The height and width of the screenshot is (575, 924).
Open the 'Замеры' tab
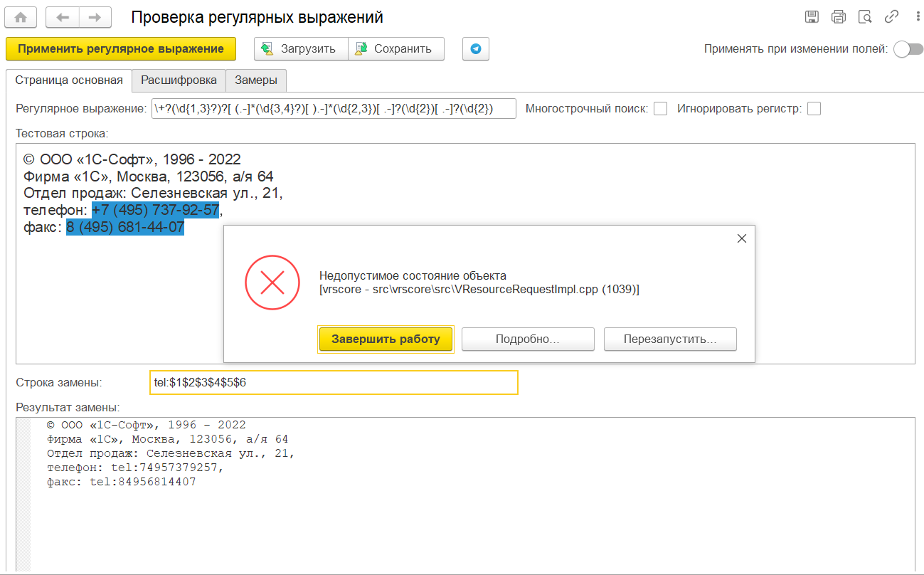(256, 80)
